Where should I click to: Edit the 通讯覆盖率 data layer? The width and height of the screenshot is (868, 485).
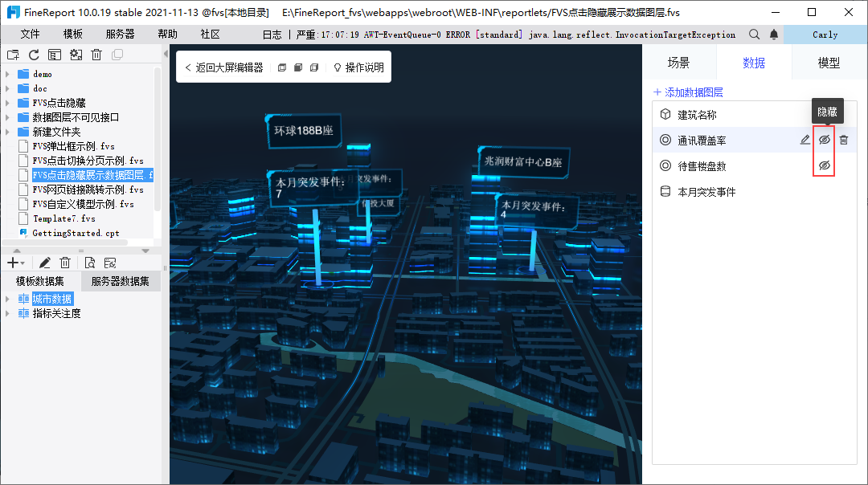[805, 141]
